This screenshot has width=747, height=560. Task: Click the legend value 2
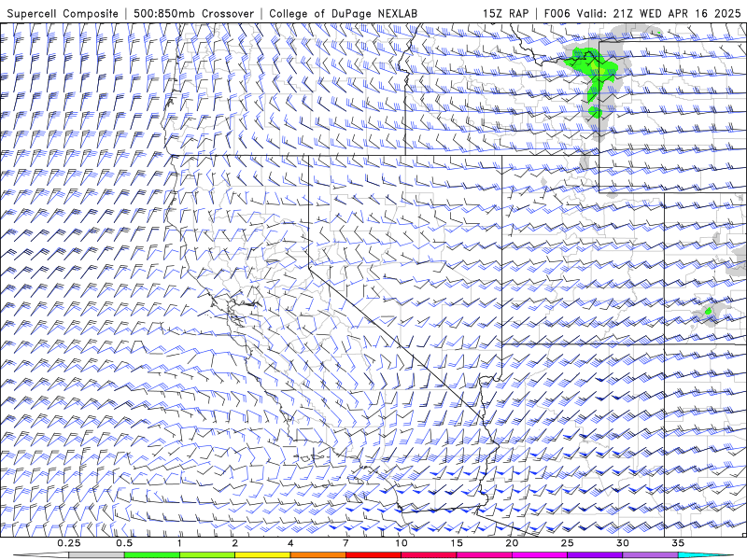[235, 543]
